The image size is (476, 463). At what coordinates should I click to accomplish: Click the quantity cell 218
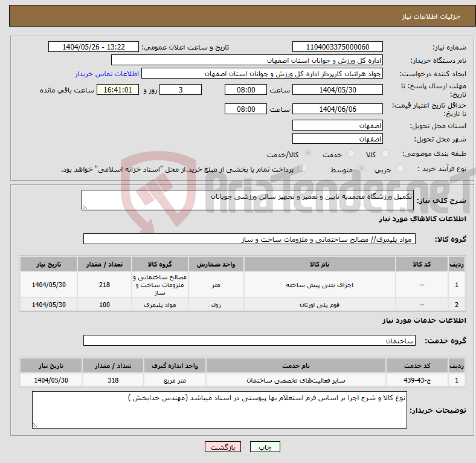pyautogui.click(x=105, y=285)
